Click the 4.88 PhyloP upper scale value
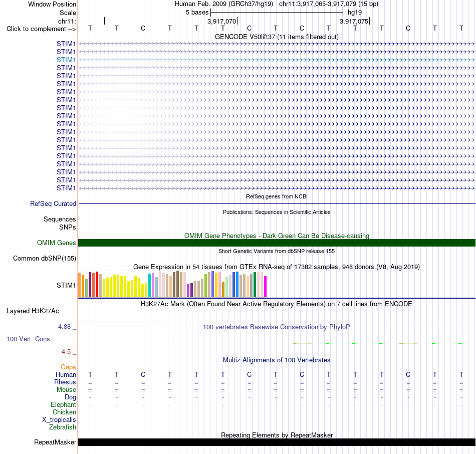 click(x=64, y=327)
